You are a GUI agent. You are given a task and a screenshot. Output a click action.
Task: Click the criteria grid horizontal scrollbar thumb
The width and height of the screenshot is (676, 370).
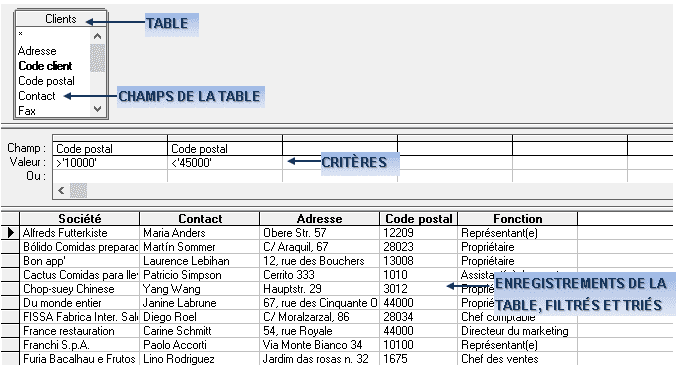(x=78, y=190)
